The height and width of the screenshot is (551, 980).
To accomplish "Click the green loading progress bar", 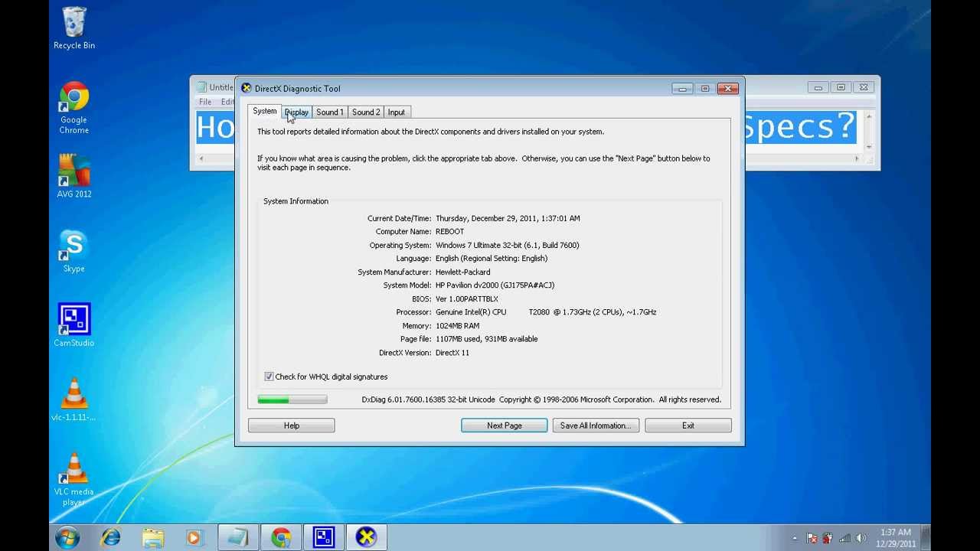I will click(292, 399).
